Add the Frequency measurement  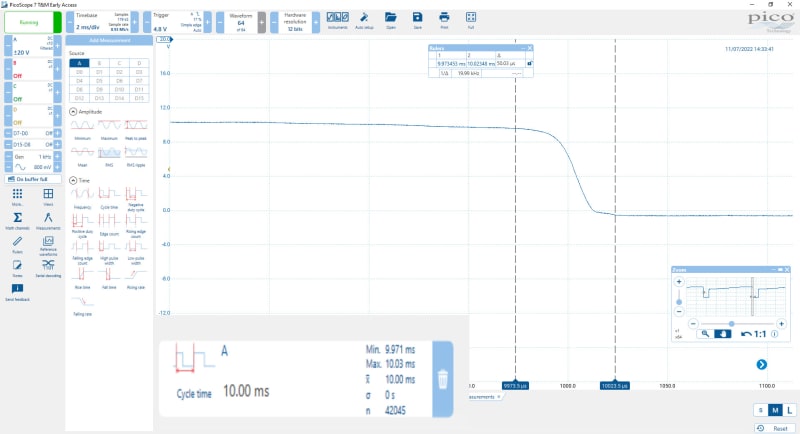click(x=82, y=198)
